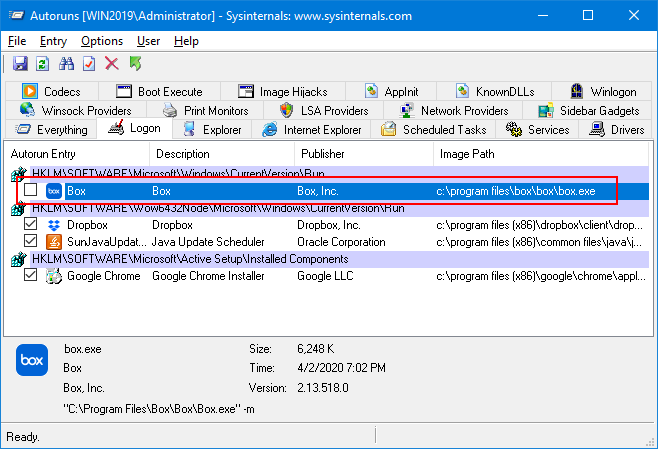658x449 pixels.
Task: Switch to the Print Monitors tab
Action: tap(206, 111)
